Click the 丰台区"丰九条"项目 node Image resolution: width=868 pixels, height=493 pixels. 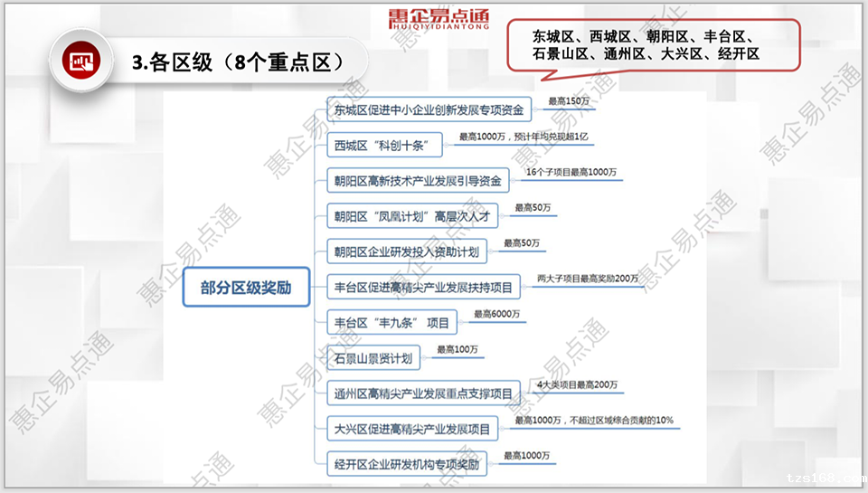392,322
